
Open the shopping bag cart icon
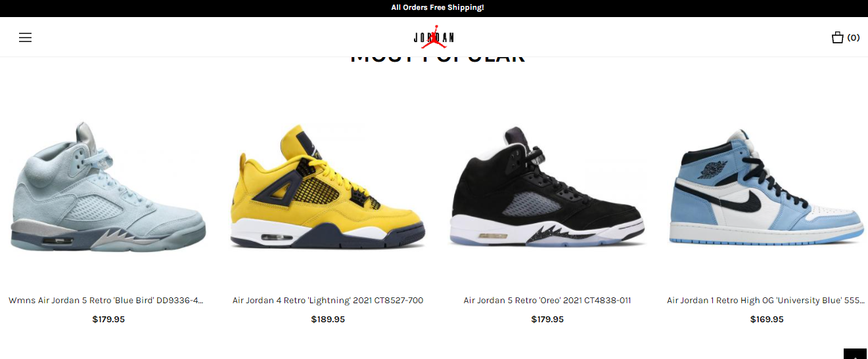pyautogui.click(x=837, y=37)
